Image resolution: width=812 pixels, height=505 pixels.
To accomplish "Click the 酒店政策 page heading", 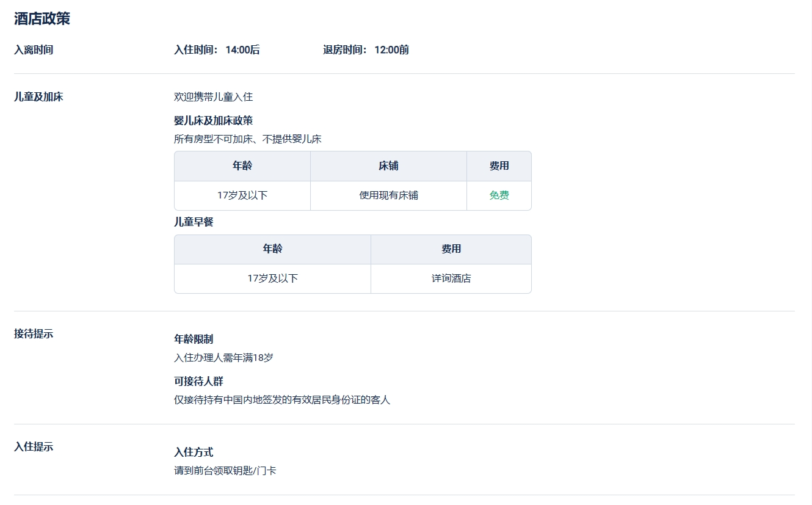I will [42, 19].
